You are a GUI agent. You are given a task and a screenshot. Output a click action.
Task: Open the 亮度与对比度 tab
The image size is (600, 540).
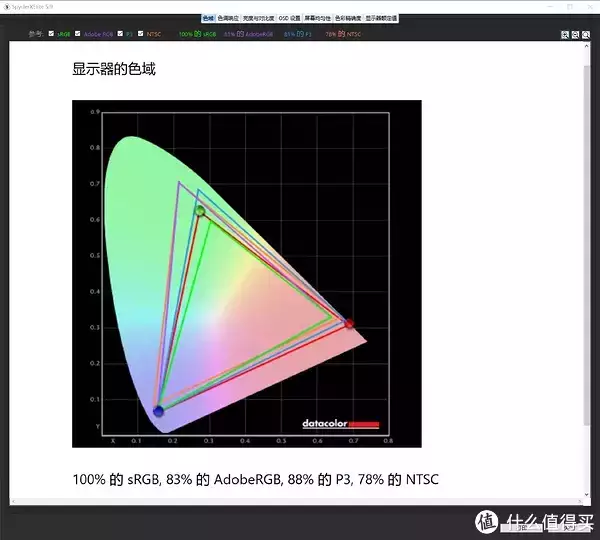click(258, 18)
